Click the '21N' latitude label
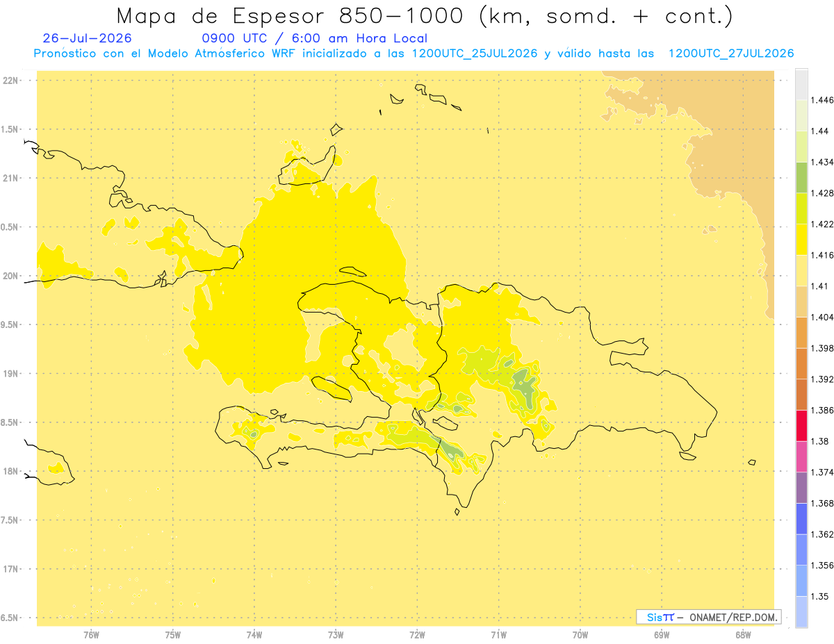The width and height of the screenshot is (834, 644). tap(11, 179)
